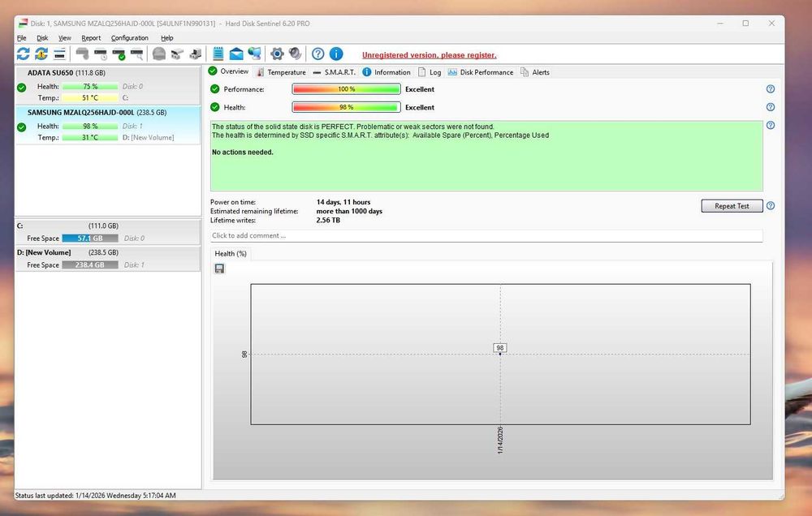Click the '14 days, 11 hours' power on value
The height and width of the screenshot is (516, 812).
(343, 202)
